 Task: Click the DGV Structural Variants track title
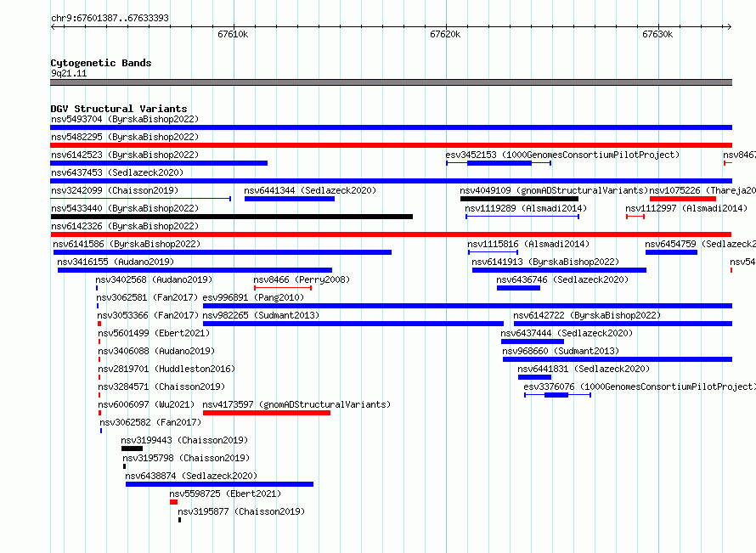point(119,109)
